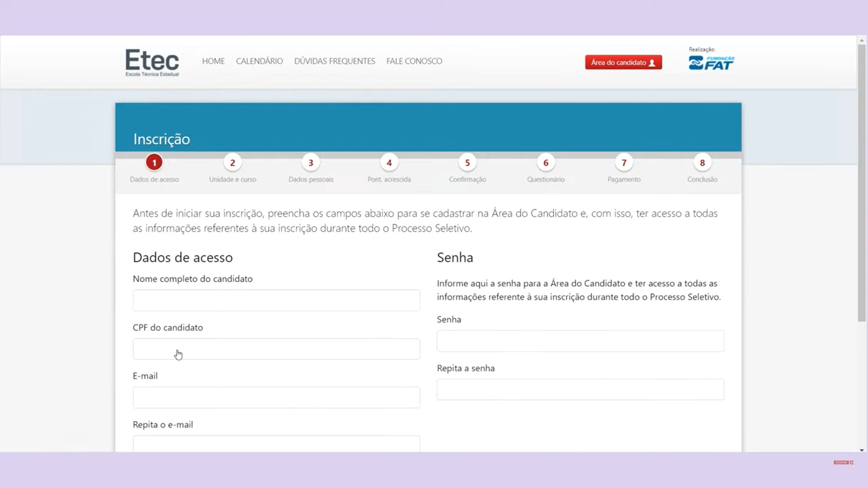The width and height of the screenshot is (868, 488).
Task: Click the Inscrição heading text
Action: 161,139
